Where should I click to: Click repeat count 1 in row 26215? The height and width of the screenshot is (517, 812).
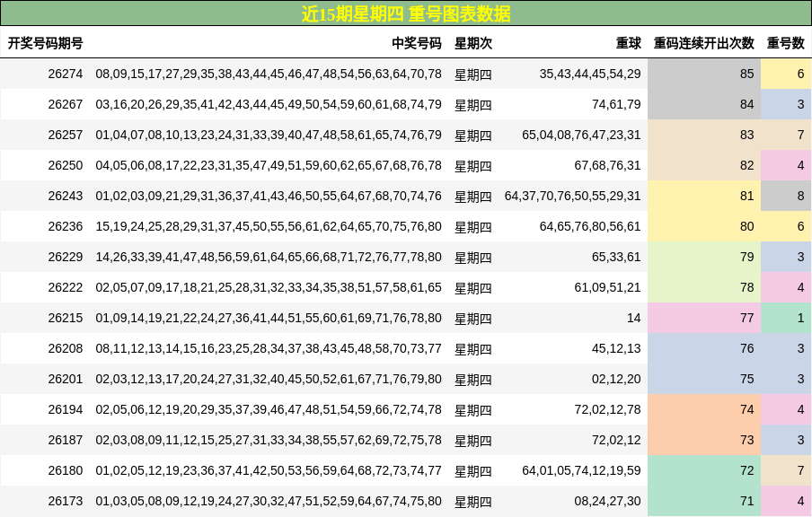[786, 319]
